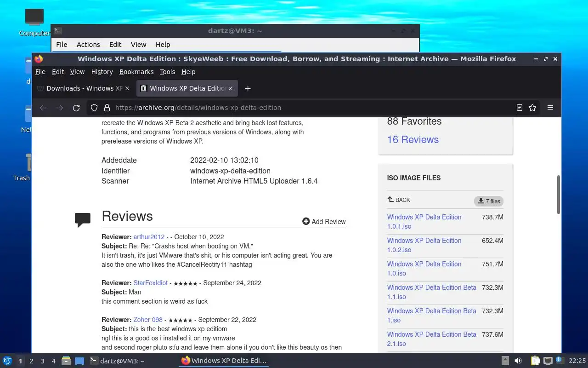588x368 pixels.
Task: Download Windows XP Delta Edition Beta 1.1.iso
Action: pos(432,292)
